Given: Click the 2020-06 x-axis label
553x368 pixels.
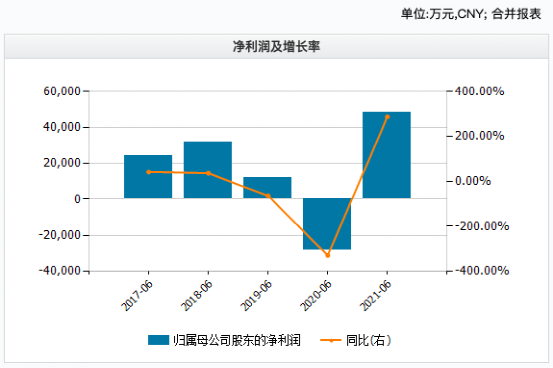Looking at the screenshot, I should coord(316,296).
